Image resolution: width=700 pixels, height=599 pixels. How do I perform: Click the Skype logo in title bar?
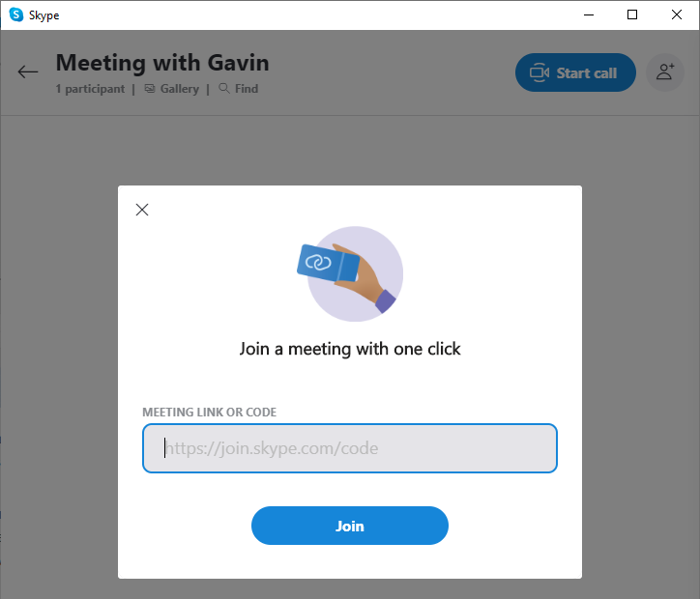coord(15,14)
